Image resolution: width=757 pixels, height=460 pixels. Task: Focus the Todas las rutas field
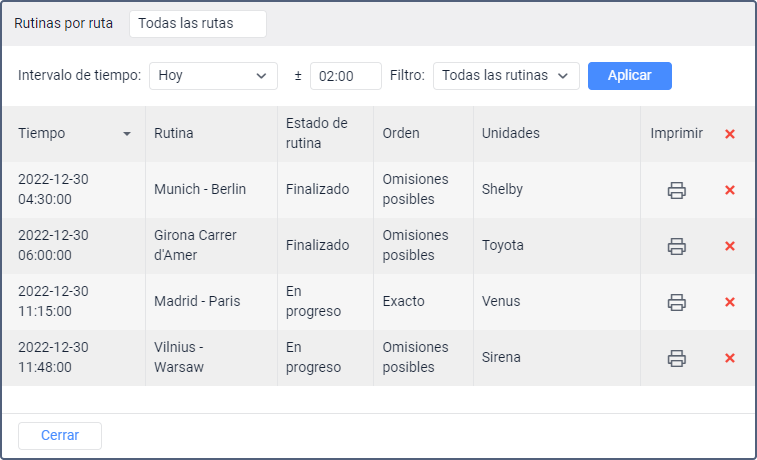tap(198, 24)
